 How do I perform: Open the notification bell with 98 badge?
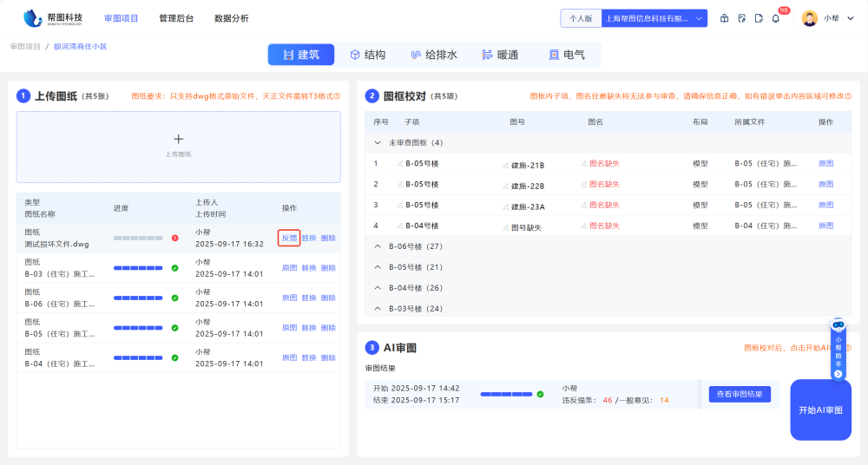point(775,18)
